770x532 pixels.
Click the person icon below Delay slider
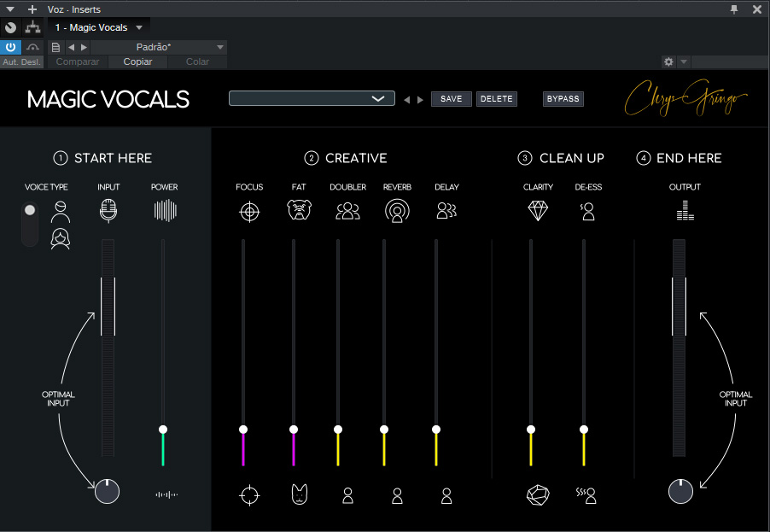[446, 495]
